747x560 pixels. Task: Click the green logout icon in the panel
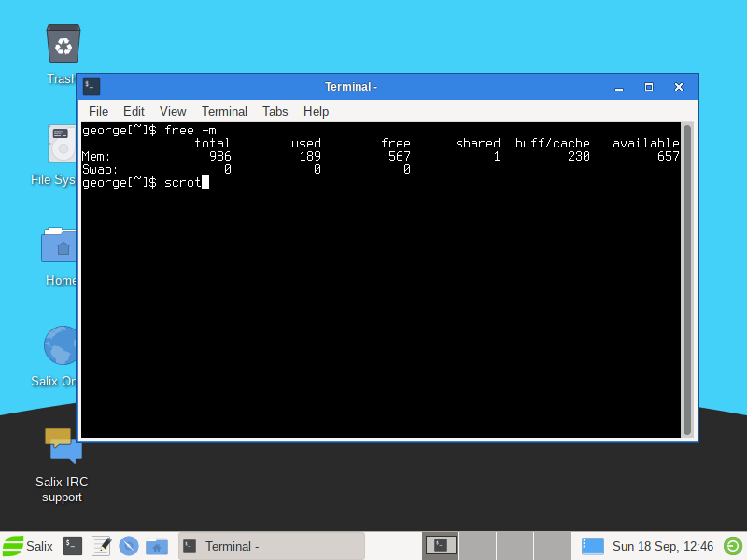coord(733,546)
